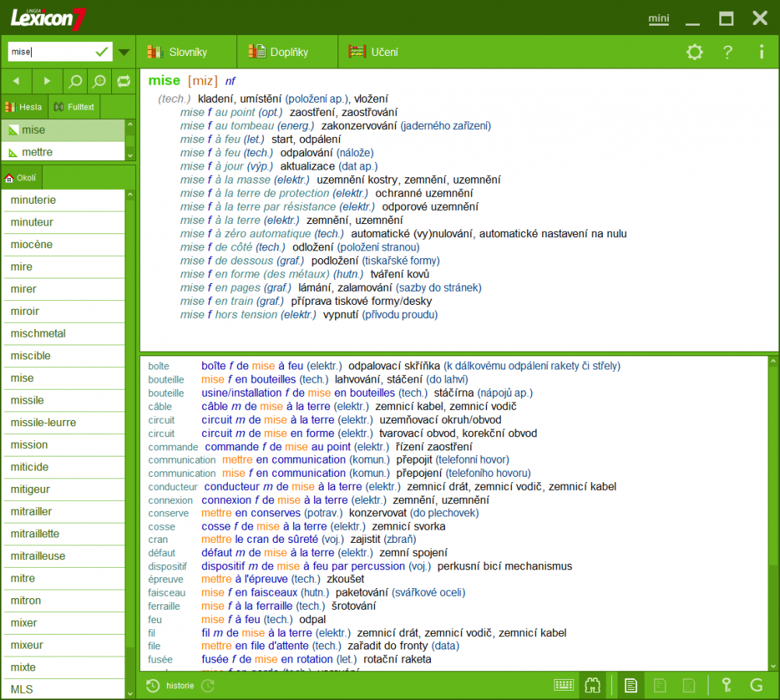Screen dimensions: 780x700
Task: Click the question mark help icon
Action: click(726, 51)
